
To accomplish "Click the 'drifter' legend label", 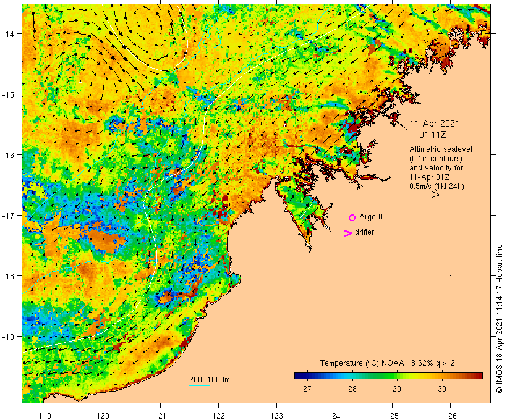I will tap(364, 232).
